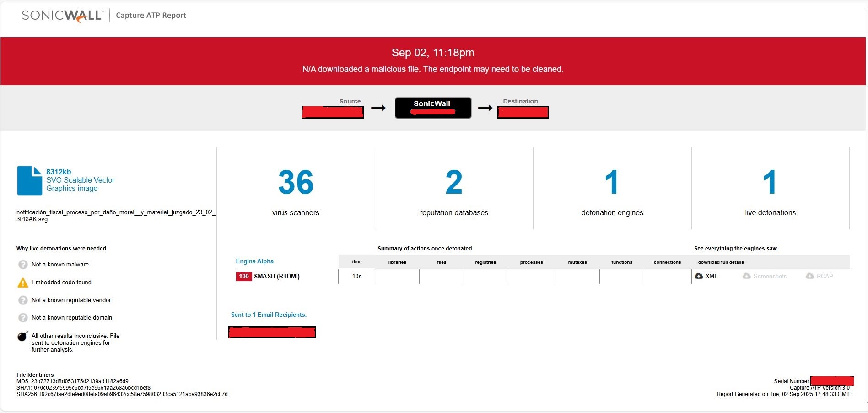Click Summary of actions once detonated heading
The height and width of the screenshot is (413, 868).
click(x=425, y=249)
